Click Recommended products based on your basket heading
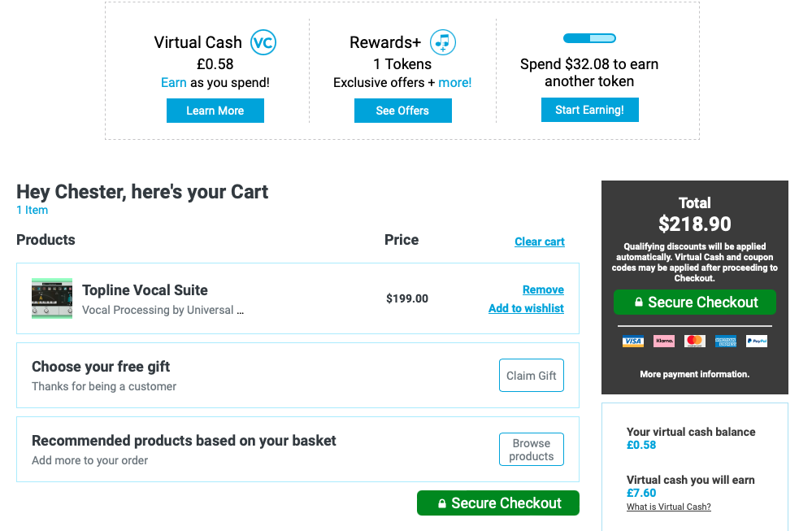 point(184,441)
